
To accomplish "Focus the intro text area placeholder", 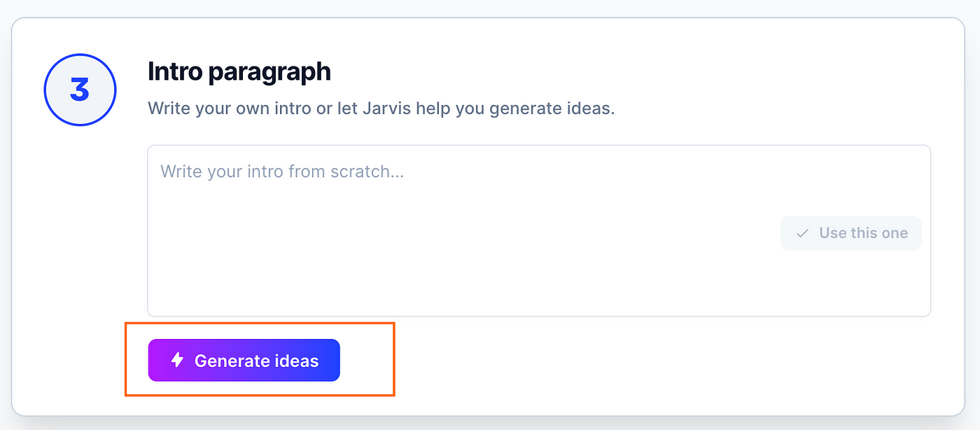I will click(282, 172).
